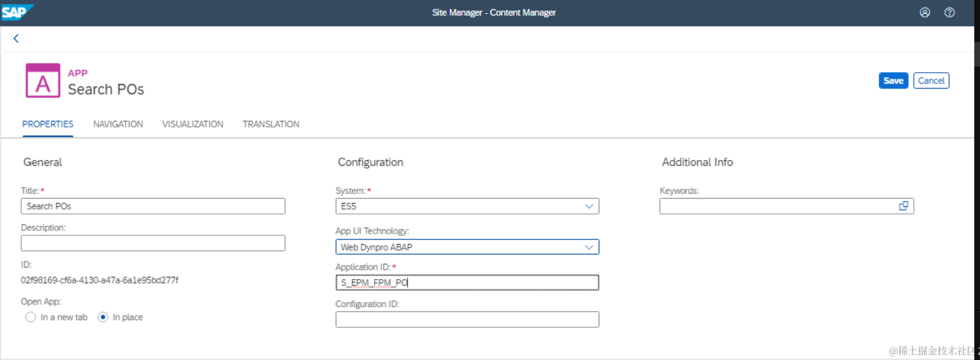Viewport: 980px width, 360px height.
Task: Open the Translation tab
Action: pyautogui.click(x=271, y=124)
